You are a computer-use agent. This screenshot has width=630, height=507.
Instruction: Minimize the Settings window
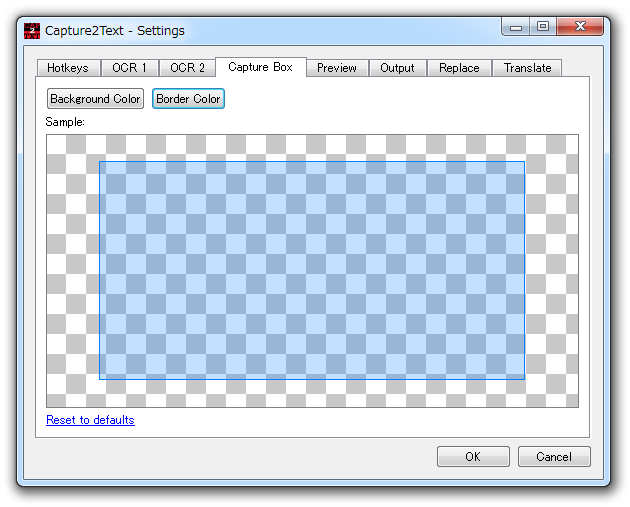pos(516,27)
